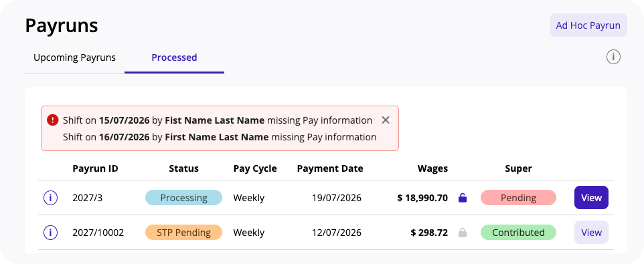Select payrun ID 2027/10002 text
644x264 pixels.
pyautogui.click(x=98, y=233)
